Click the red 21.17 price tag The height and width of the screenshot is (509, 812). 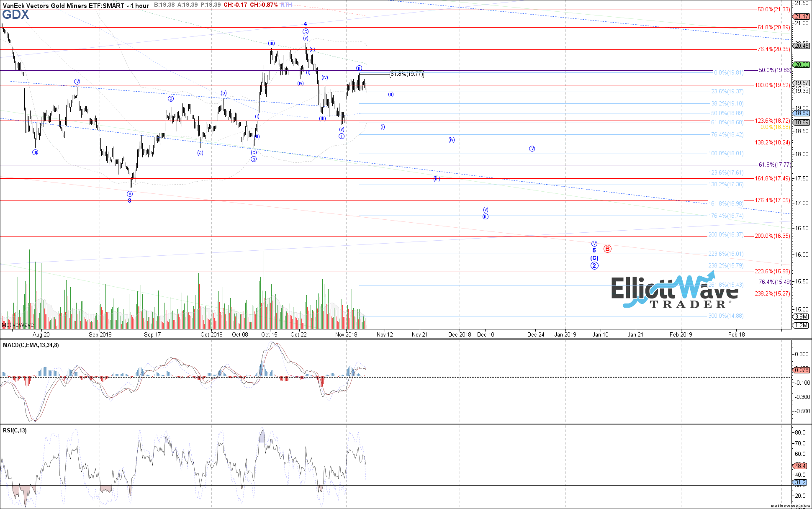(802, 17)
